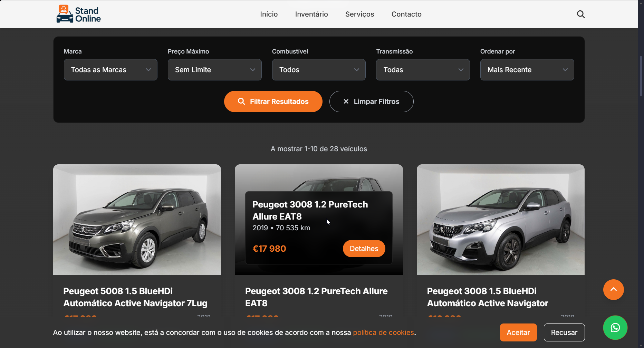Open Serviços from the top menu
The height and width of the screenshot is (348, 644).
(x=359, y=14)
